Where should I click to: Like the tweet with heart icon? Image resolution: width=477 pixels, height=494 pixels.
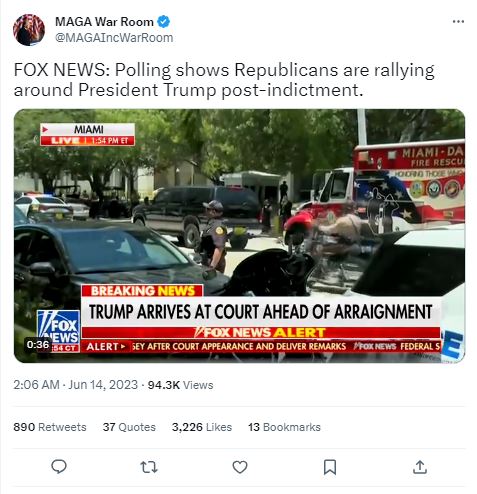(x=240, y=467)
